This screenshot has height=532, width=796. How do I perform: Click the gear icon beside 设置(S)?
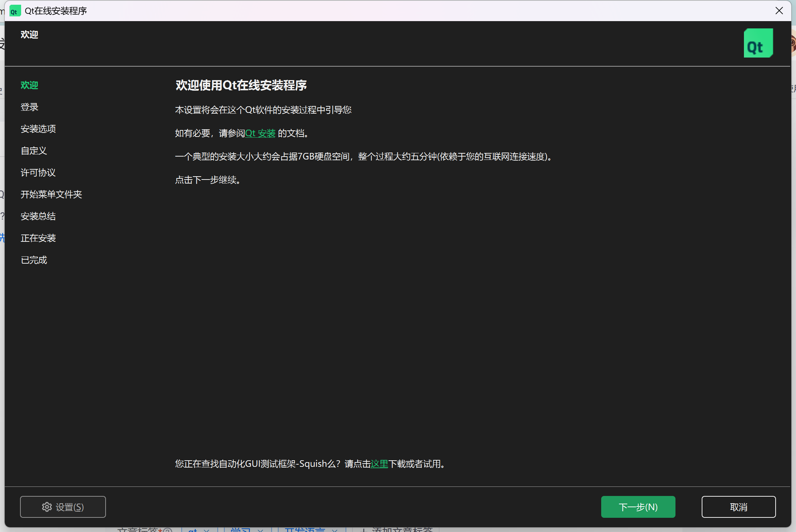tap(47, 507)
